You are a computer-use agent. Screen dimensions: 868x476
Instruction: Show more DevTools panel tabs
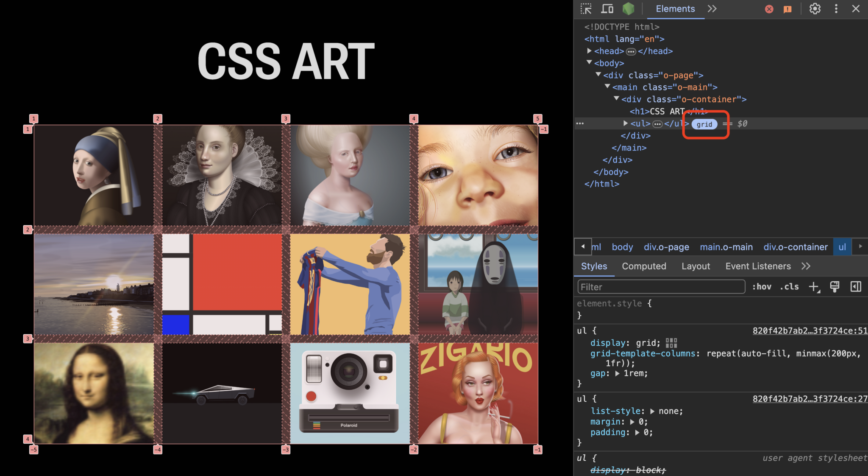[712, 9]
